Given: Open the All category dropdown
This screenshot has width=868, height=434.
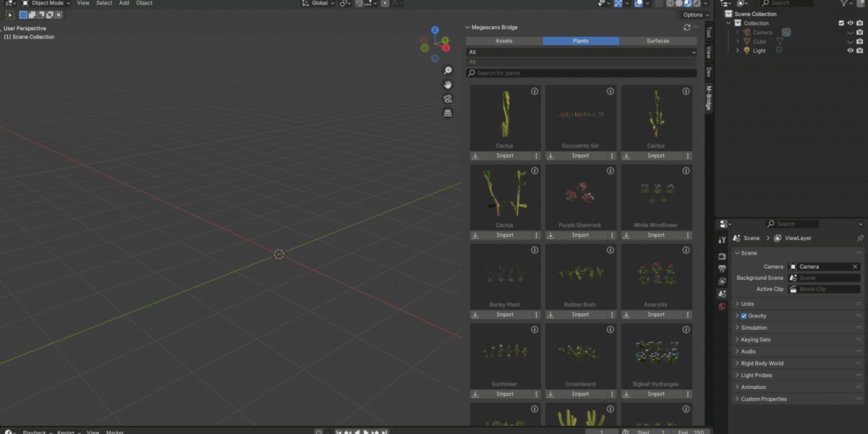Looking at the screenshot, I should (x=582, y=52).
